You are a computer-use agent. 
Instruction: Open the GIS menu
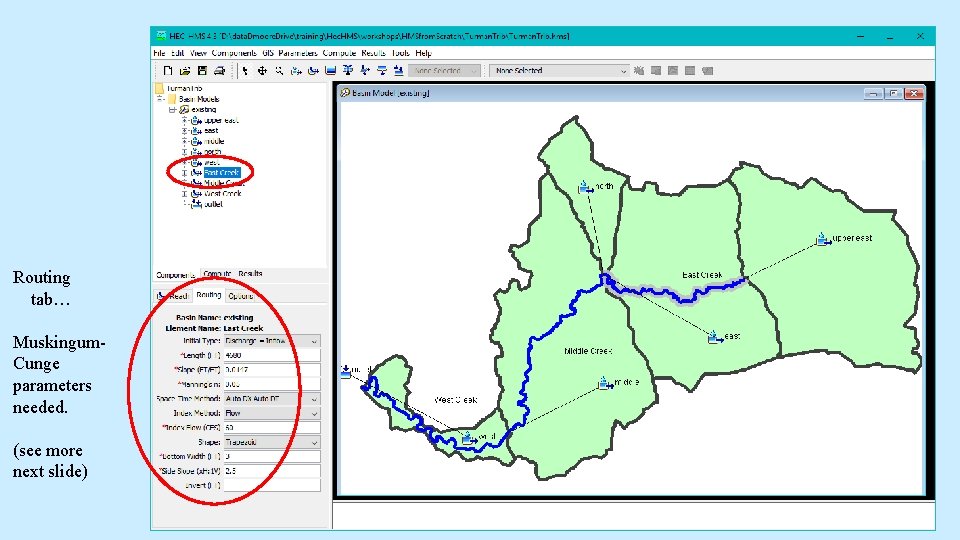pyautogui.click(x=268, y=53)
